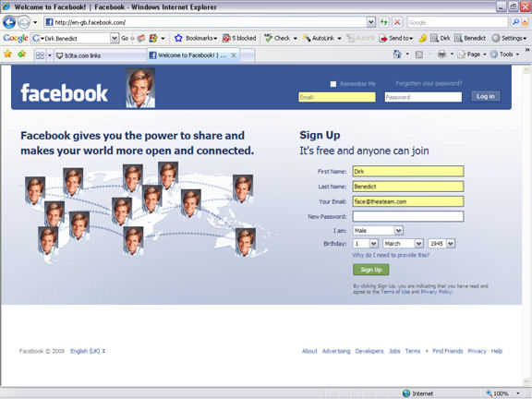Viewport: 532px width, 399px height.
Task: Click the Advertising footer link
Action: click(336, 351)
